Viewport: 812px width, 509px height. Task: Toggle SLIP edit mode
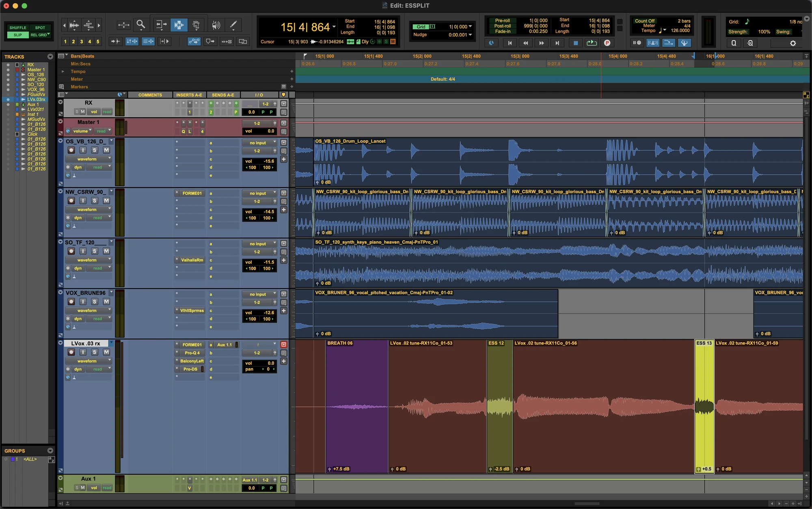tap(17, 35)
